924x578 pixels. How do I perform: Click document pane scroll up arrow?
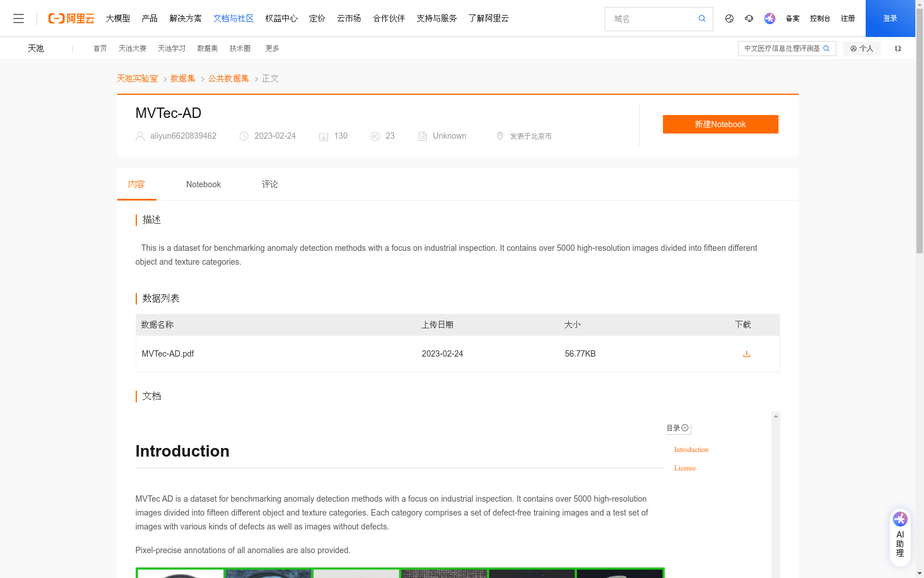click(776, 416)
